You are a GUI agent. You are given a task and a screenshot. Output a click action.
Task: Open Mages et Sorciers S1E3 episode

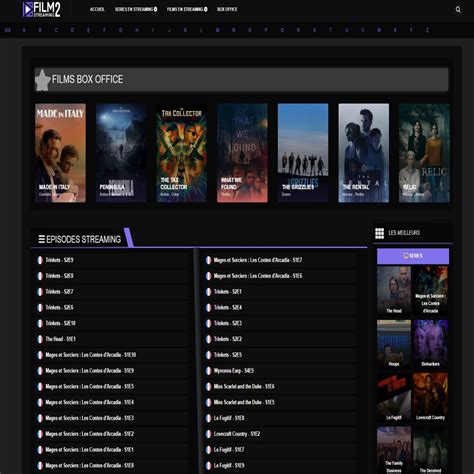point(90,418)
